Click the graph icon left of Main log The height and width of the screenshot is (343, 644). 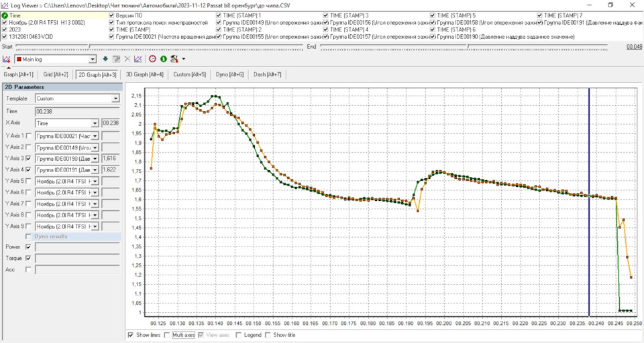pyautogui.click(x=6, y=59)
